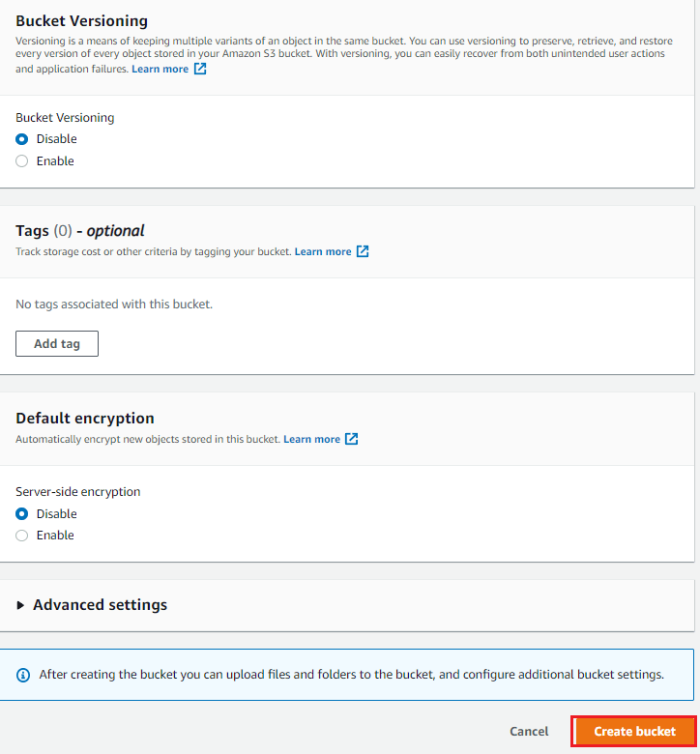The height and width of the screenshot is (754, 700).
Task: Click the Tags (0) - optional heading
Action: (x=80, y=231)
